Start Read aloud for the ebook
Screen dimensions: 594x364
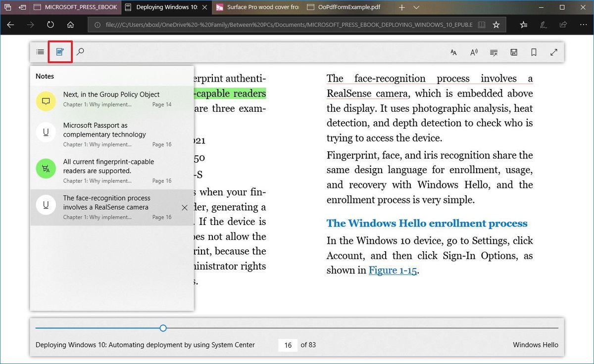point(474,51)
